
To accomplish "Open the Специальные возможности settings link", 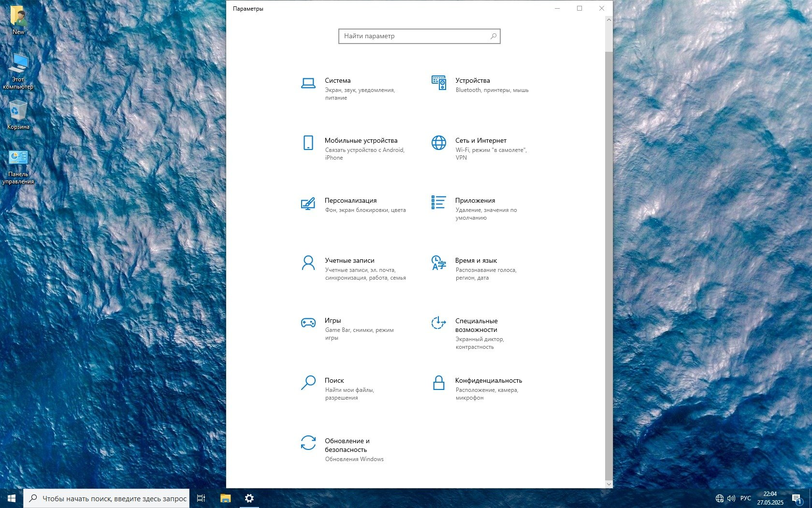I will [x=476, y=325].
